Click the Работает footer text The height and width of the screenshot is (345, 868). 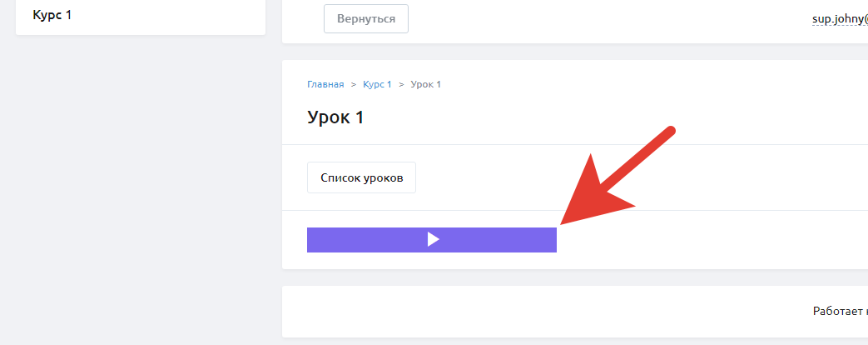point(839,311)
